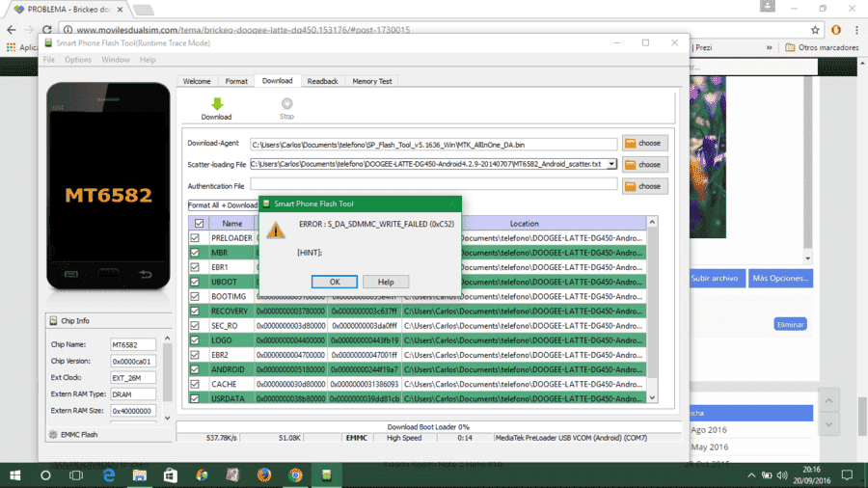Expand bookmarks bar overflow chevron

(x=769, y=47)
